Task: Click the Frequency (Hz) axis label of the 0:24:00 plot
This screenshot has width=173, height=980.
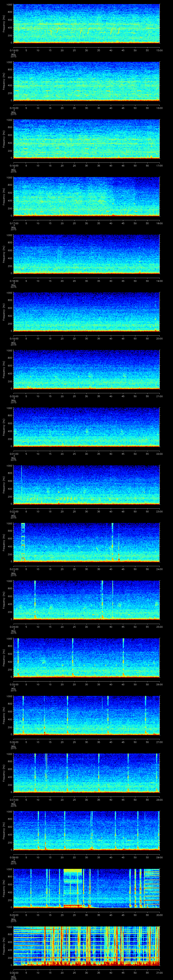Action: point(4,600)
